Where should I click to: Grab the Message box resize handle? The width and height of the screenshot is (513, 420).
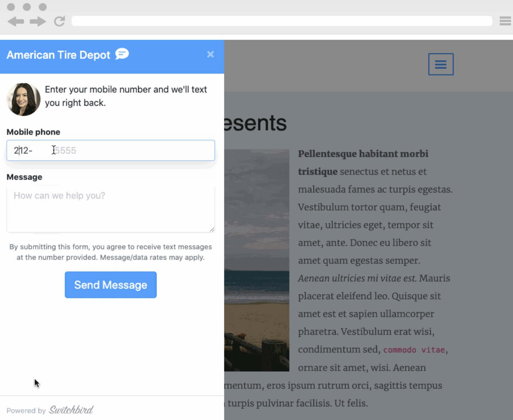(212, 230)
